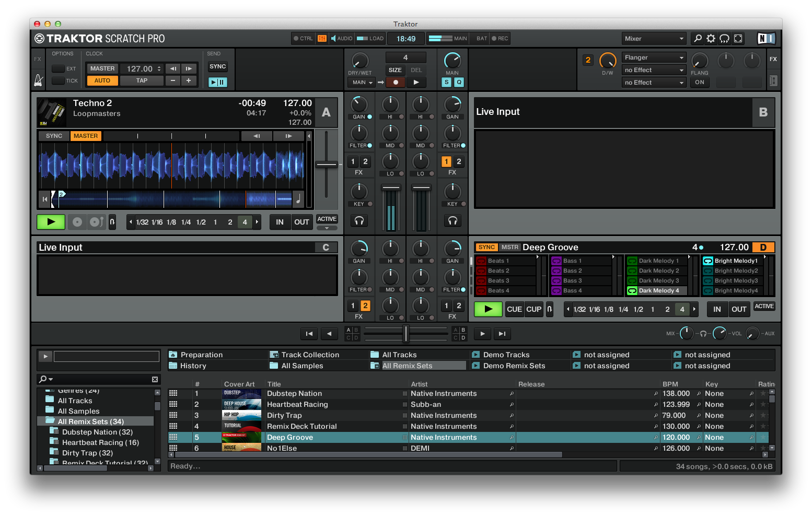812x516 pixels.
Task: Toggle Deck B headphone cue button
Action: point(453,221)
